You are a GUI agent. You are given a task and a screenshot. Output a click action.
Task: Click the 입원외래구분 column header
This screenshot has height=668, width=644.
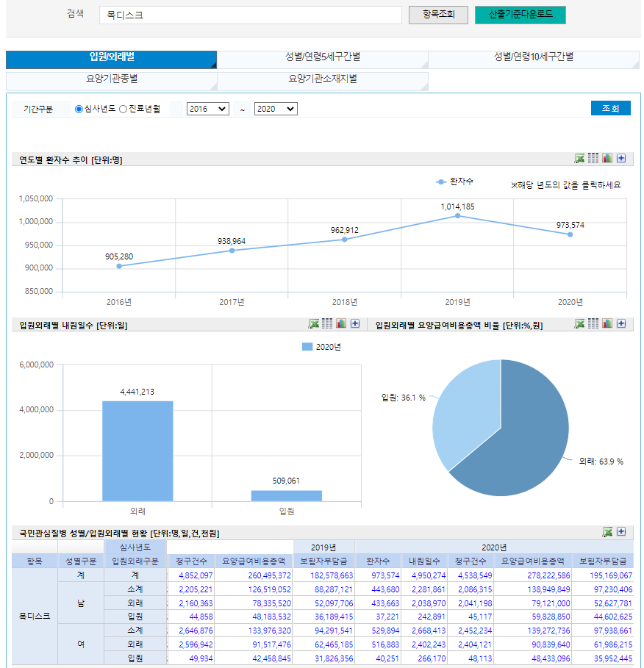[x=135, y=561]
